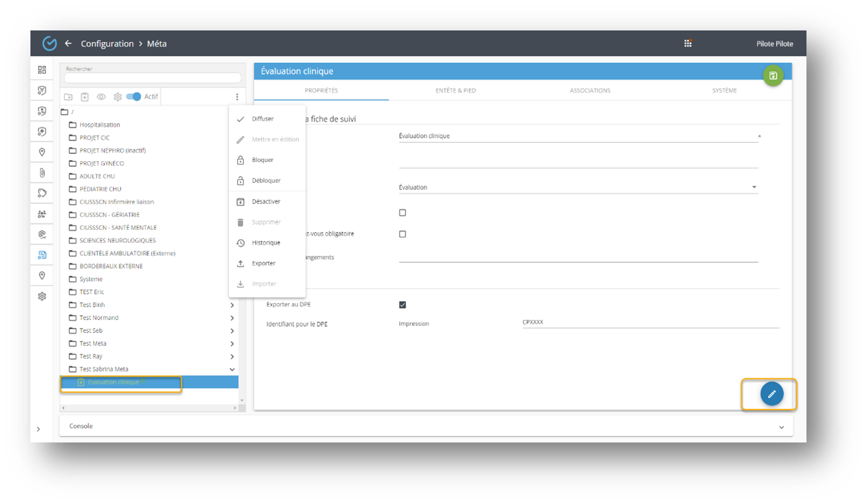The height and width of the screenshot is (504, 868).
Task: Click the green save floppy disk icon
Action: coord(772,76)
